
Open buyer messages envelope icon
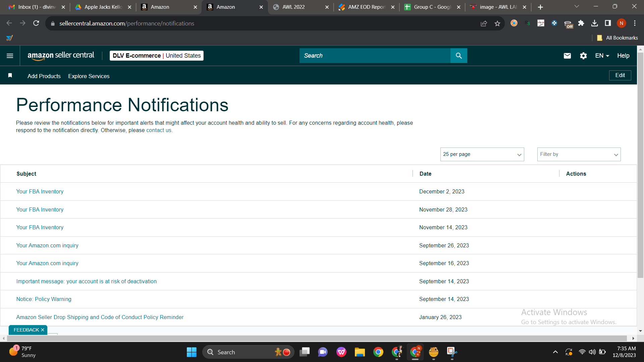[567, 56]
